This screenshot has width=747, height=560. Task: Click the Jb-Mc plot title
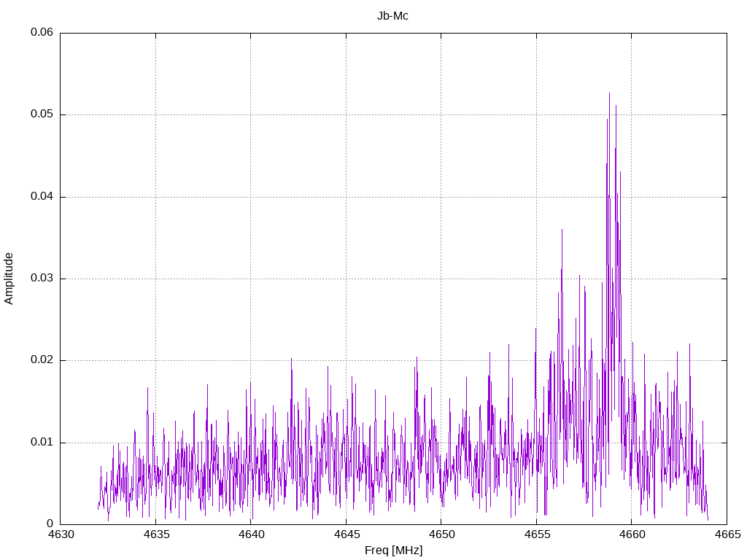(392, 16)
